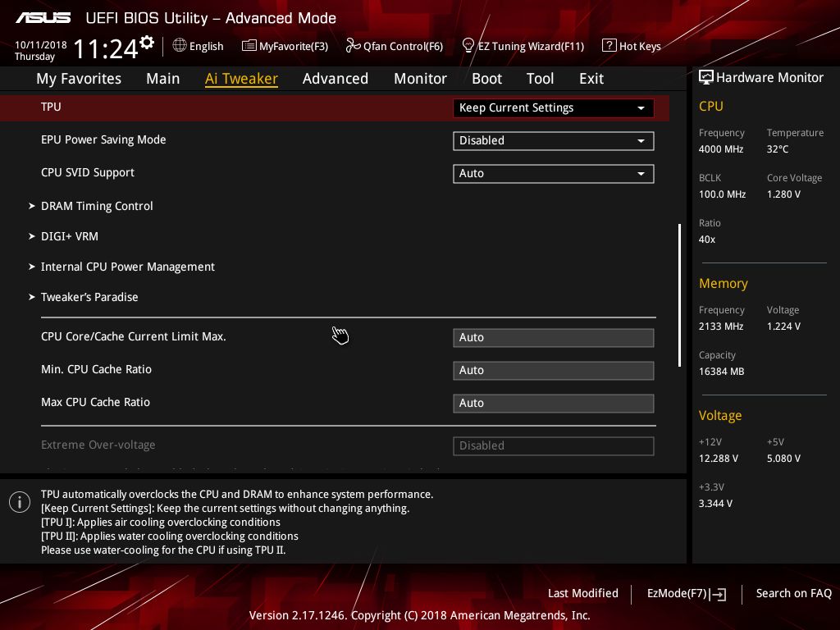840x630 pixels.
Task: Open the TPU Keep Current Settings dropdown
Action: tap(554, 107)
